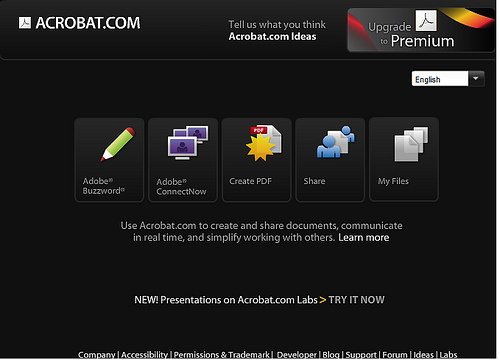This screenshot has width=500, height=360.
Task: Click the ACROBAT.COM title text
Action: (88, 23)
